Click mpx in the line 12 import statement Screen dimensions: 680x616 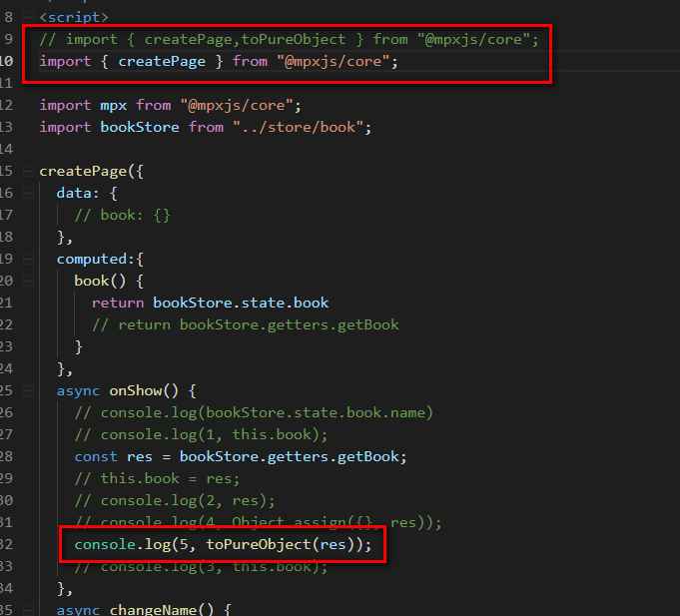coord(114,106)
